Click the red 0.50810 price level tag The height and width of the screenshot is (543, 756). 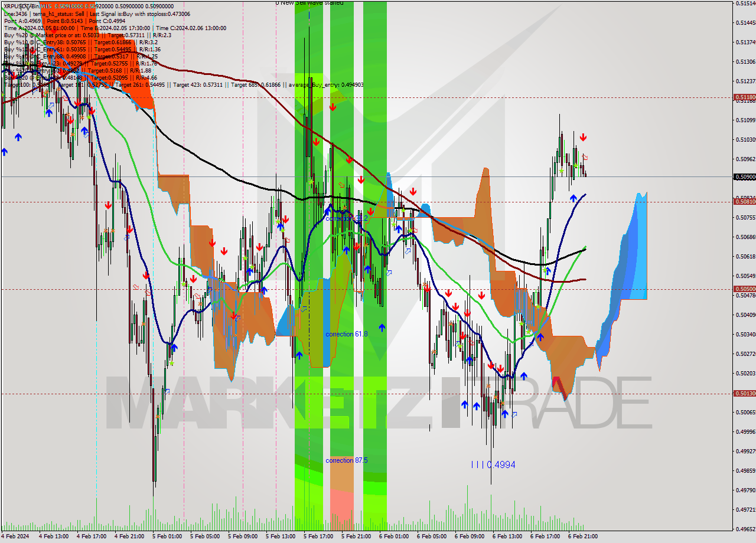click(744, 201)
